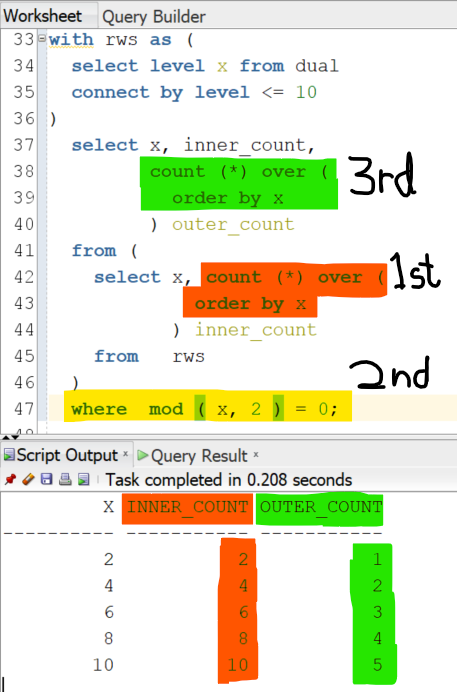Close the Script Output tab
The width and height of the screenshot is (457, 692).
125,453
